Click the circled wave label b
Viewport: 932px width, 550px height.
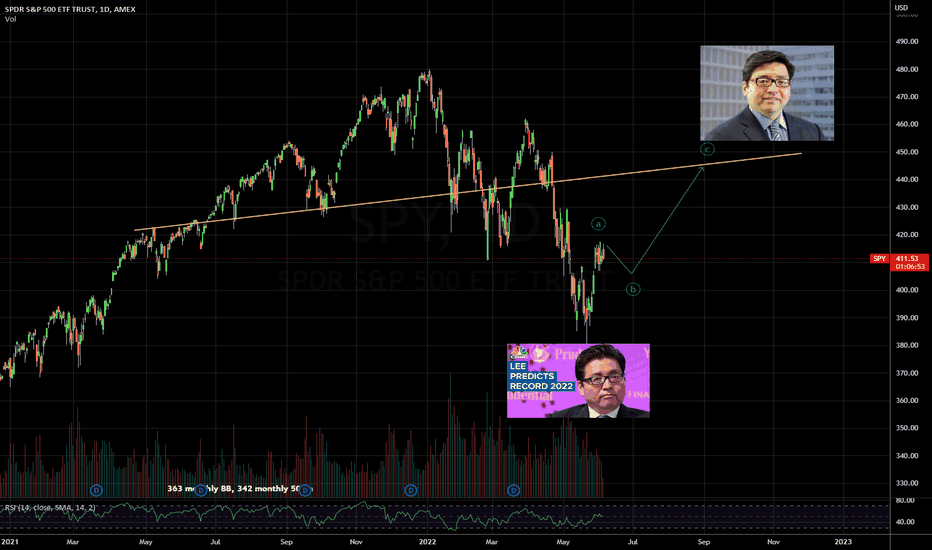633,290
